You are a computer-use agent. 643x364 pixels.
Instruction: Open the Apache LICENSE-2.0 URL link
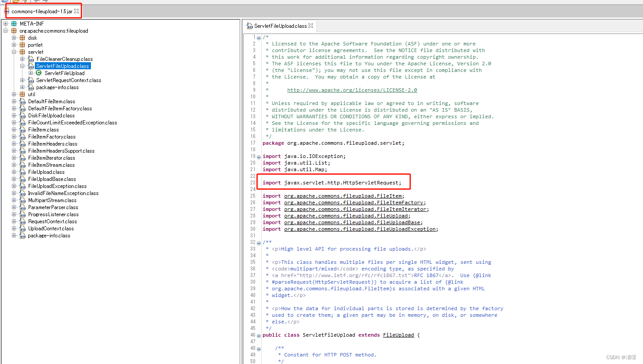pyautogui.click(x=352, y=90)
